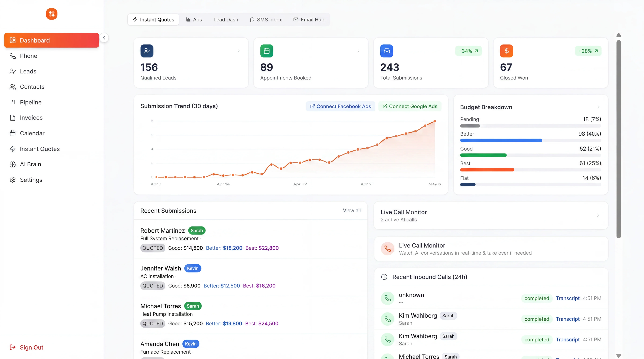Open Invoices in sidebar
Viewport: 644px width, 359px height.
(x=51, y=118)
